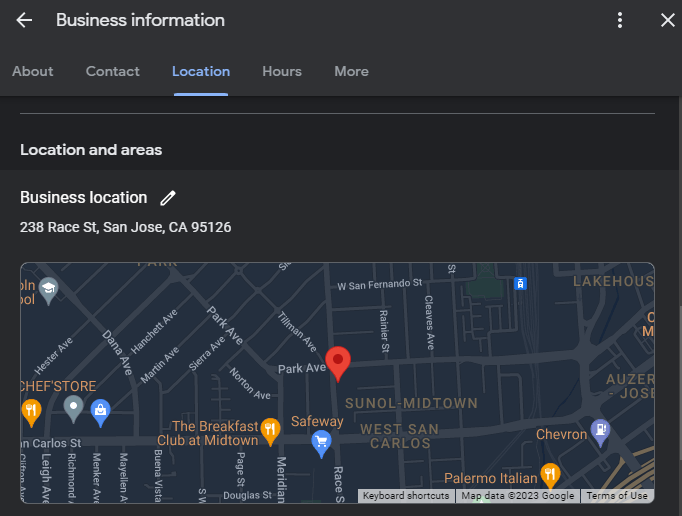Click The Breakfast Club restaurant marker
Screen dimensions: 682x516
point(270,432)
